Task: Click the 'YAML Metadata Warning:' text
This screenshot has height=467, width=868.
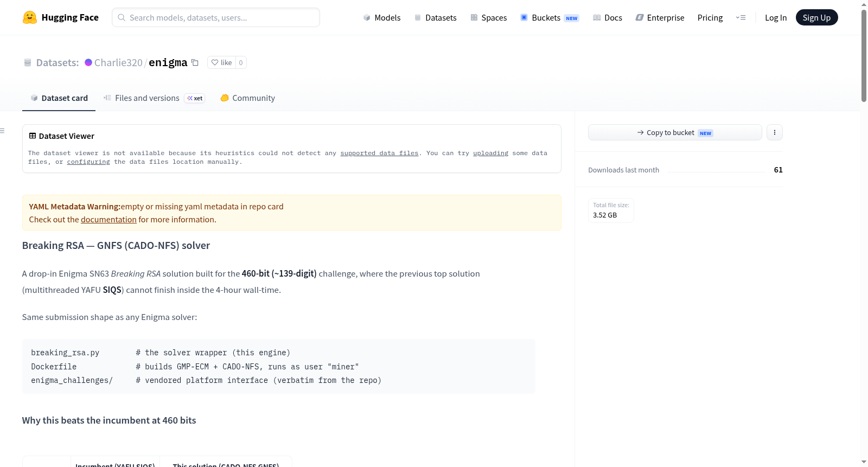Action: coord(75,206)
